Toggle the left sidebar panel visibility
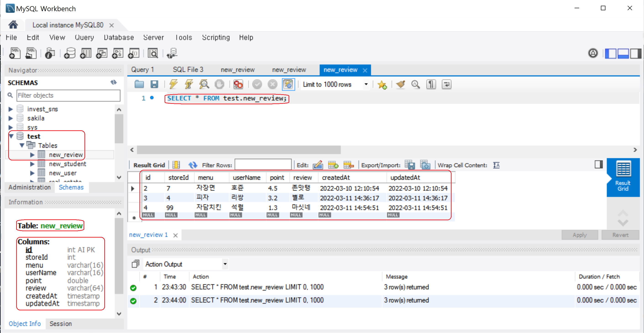Viewport: 644px width, 333px height. pyautogui.click(x=610, y=53)
